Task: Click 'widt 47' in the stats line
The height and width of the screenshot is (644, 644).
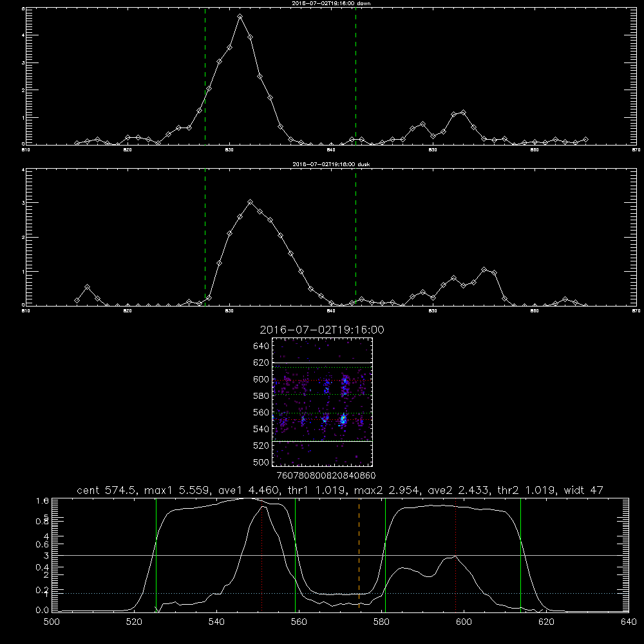Action: 583,490
